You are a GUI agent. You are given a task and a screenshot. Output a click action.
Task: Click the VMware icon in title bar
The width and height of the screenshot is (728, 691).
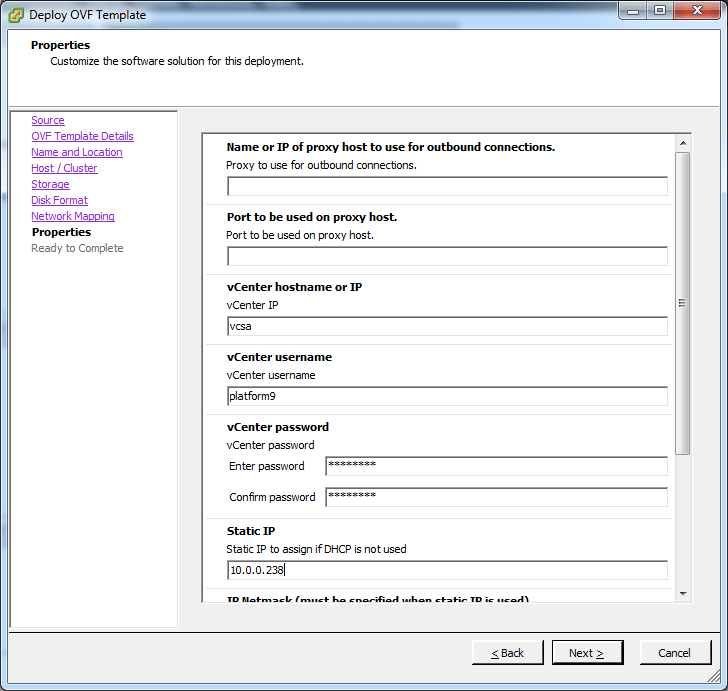(16, 15)
